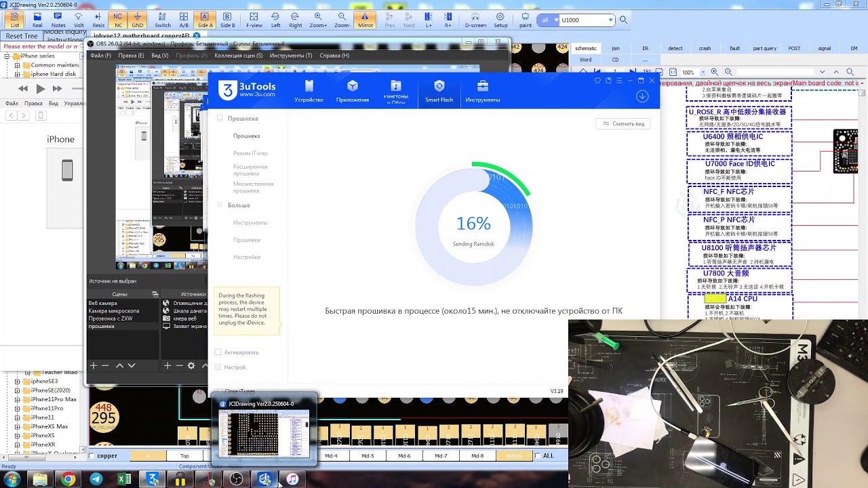The image size is (868, 488).
Task: Click the Reset Tree button
Action: (x=22, y=36)
